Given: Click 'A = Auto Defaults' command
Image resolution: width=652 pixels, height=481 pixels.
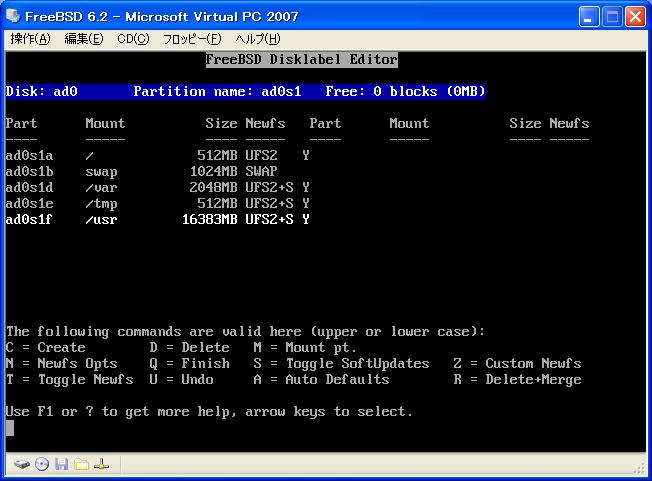Looking at the screenshot, I should click(321, 380).
